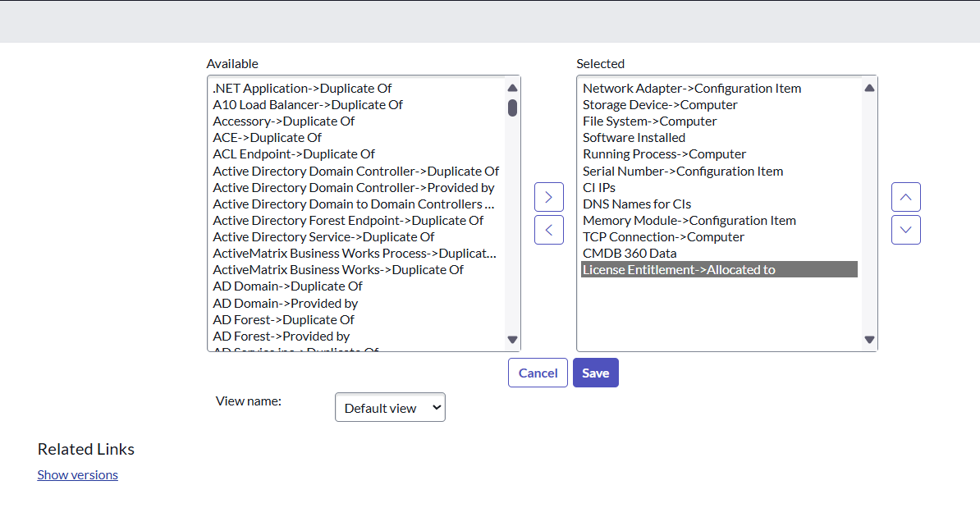Open the Show versions link

point(77,475)
